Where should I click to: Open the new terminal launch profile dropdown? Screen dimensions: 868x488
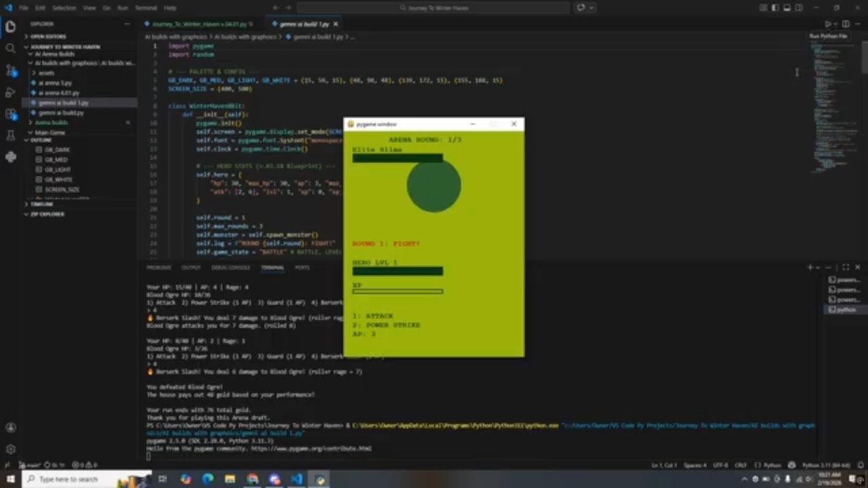[818, 267]
